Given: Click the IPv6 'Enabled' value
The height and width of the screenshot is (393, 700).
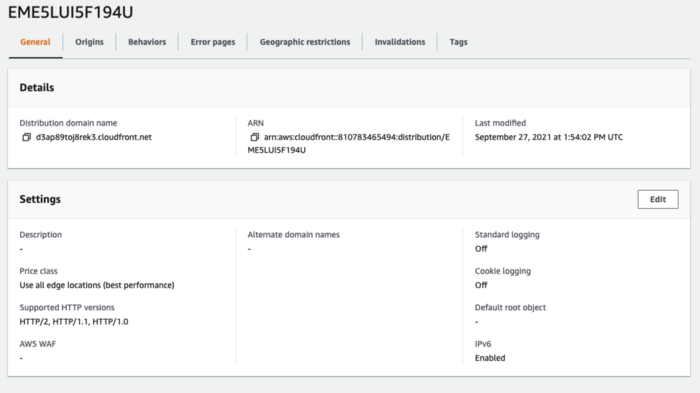Looking at the screenshot, I should click(x=490, y=358).
